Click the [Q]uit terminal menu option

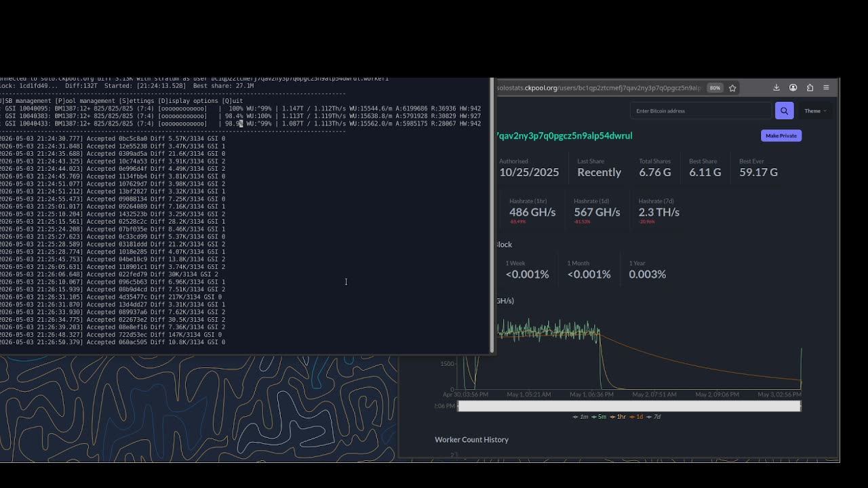232,101
